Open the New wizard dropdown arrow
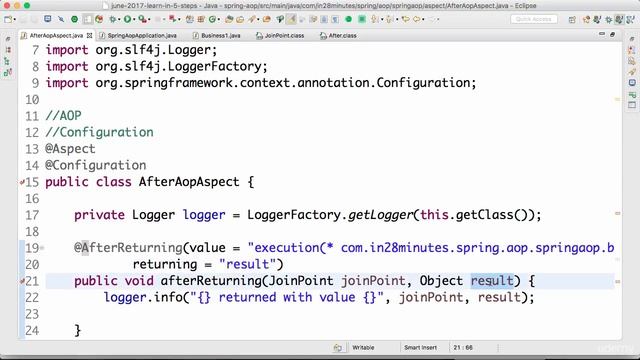Viewport: 640px width, 360px height. point(15,19)
